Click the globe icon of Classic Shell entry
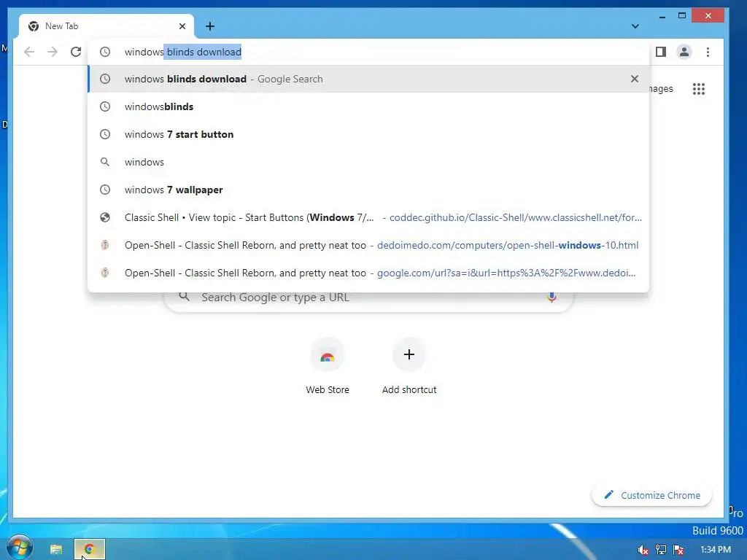This screenshot has width=747, height=560. pyautogui.click(x=105, y=217)
